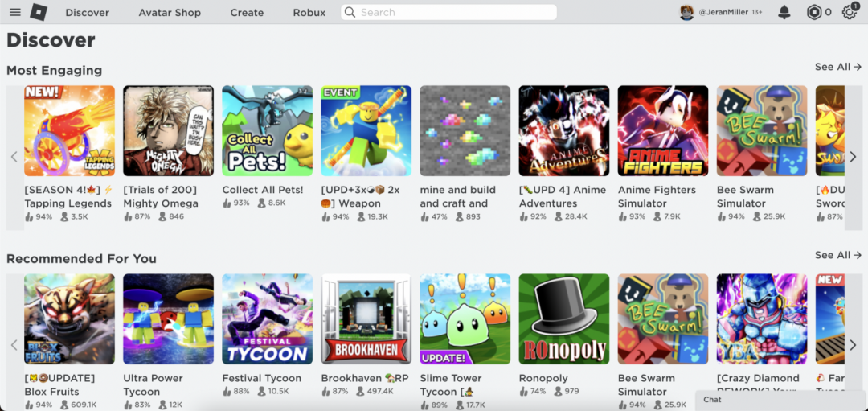
Task: Show next Most Engaging games
Action: pyautogui.click(x=853, y=158)
